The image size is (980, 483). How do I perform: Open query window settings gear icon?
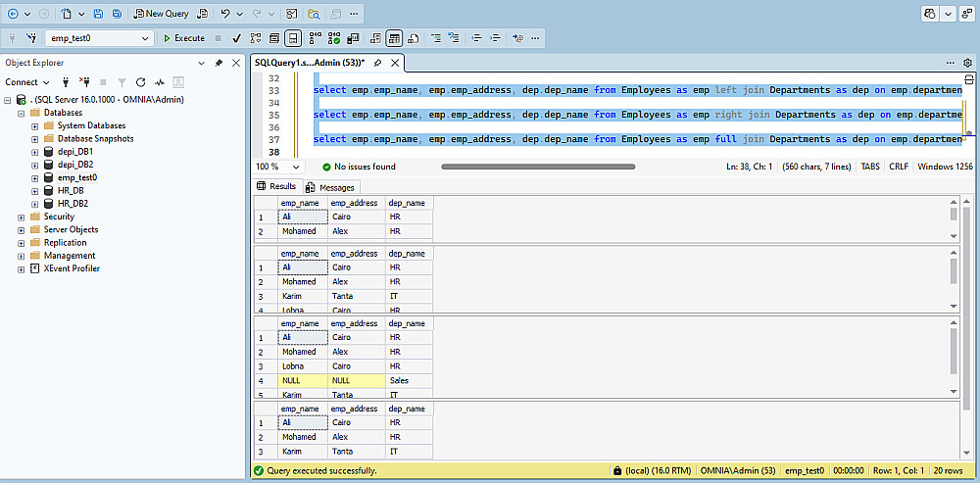point(967,62)
